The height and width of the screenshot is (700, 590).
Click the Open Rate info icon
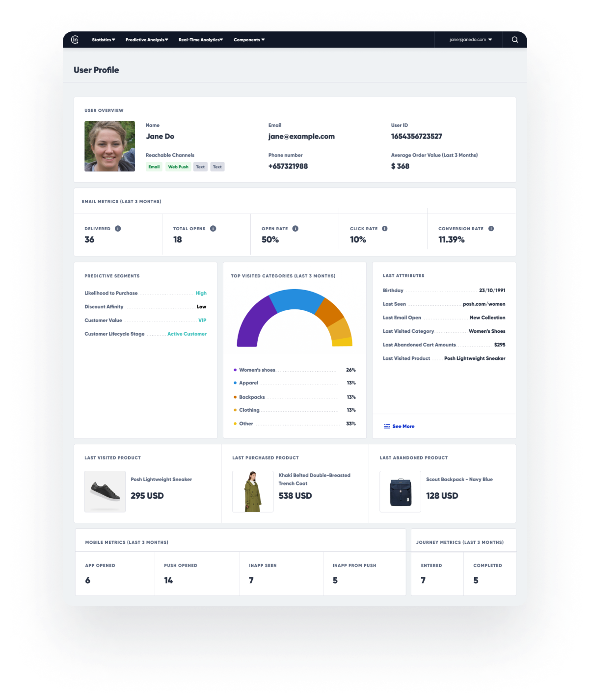click(295, 229)
